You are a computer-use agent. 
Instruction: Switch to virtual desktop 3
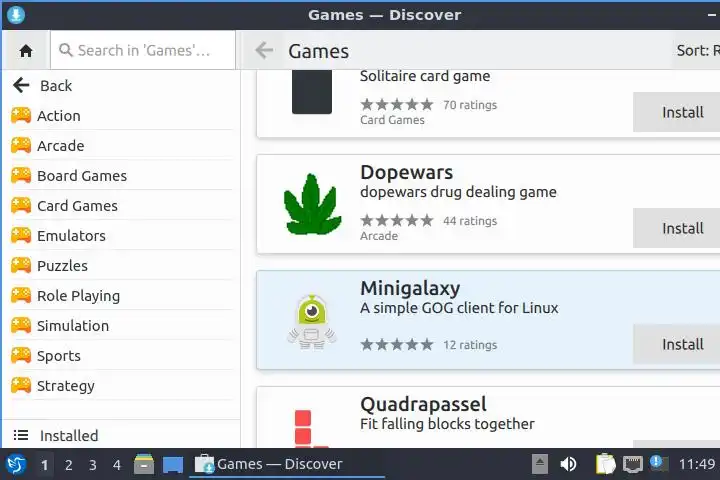[93, 465]
